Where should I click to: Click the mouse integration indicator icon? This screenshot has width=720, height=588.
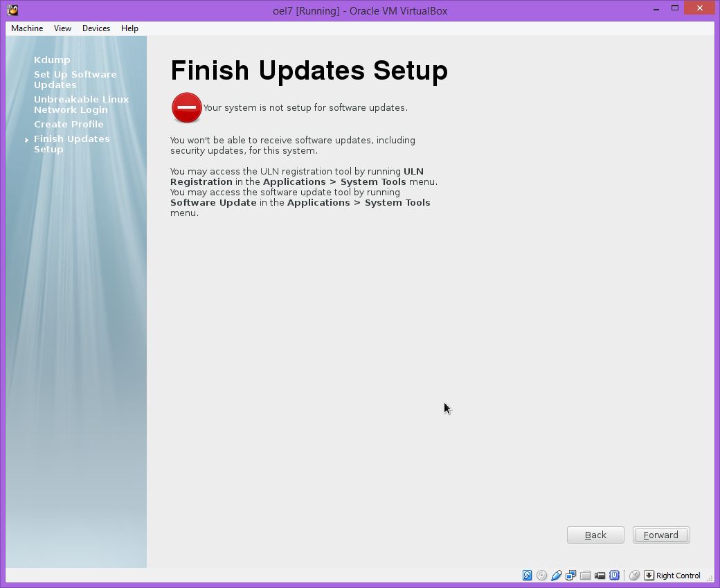634,575
